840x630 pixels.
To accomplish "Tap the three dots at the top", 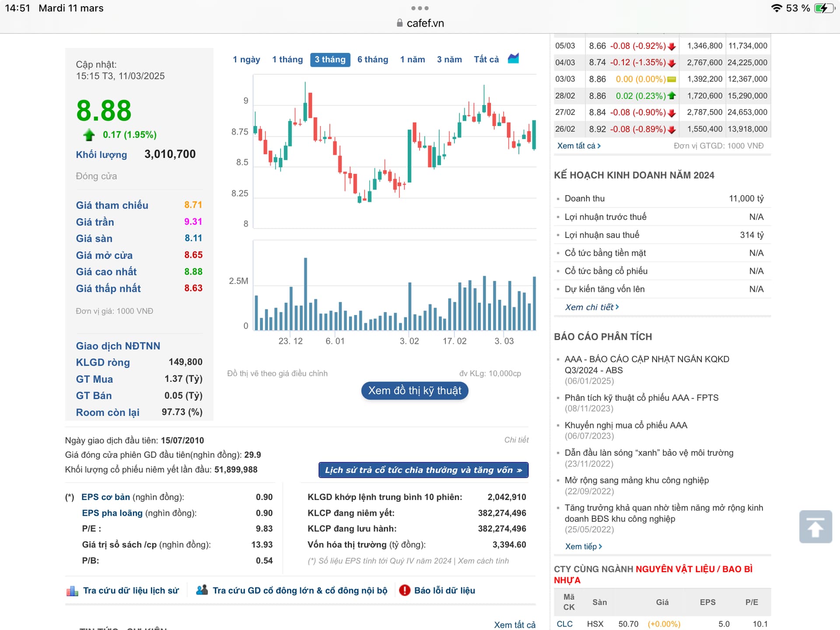I will tap(420, 8).
